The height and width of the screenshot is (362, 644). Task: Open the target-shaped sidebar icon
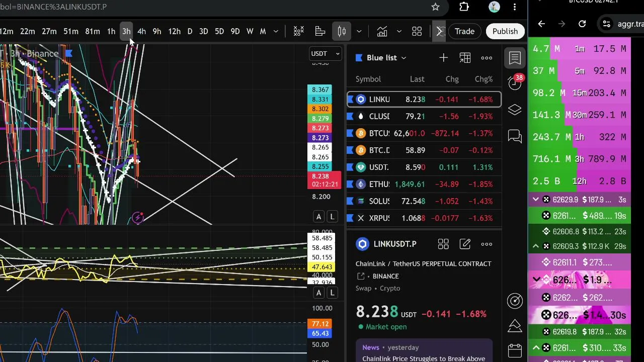[515, 301]
